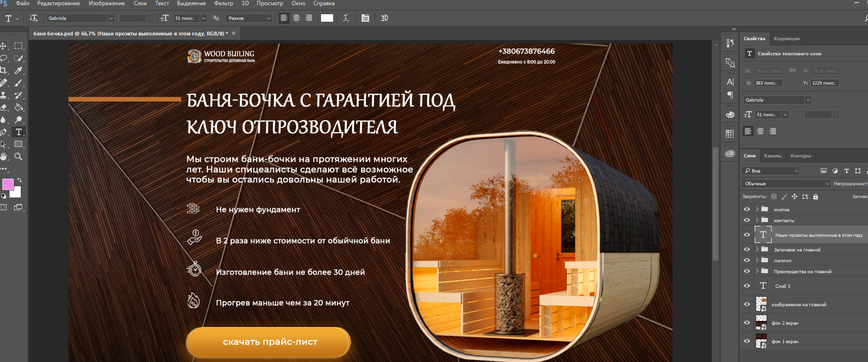Image resolution: width=868 pixels, height=362 pixels.
Task: Switch to the "Коррекция" tab
Action: (x=787, y=38)
